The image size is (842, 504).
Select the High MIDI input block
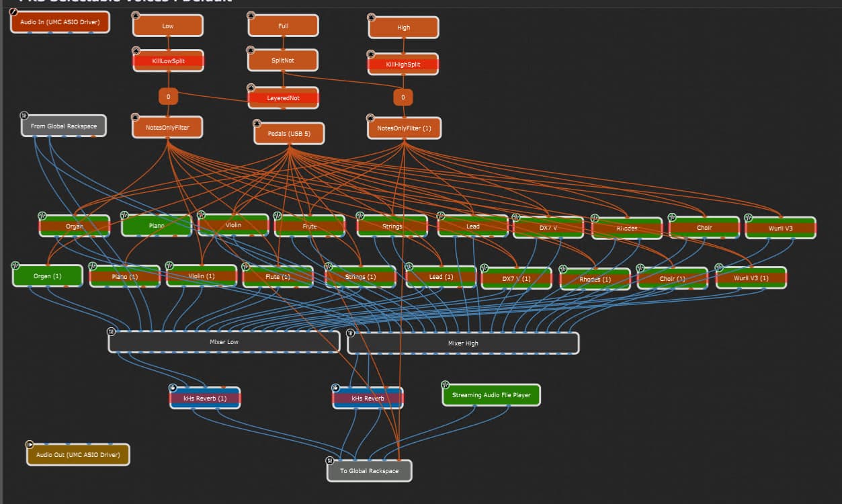pos(403,28)
